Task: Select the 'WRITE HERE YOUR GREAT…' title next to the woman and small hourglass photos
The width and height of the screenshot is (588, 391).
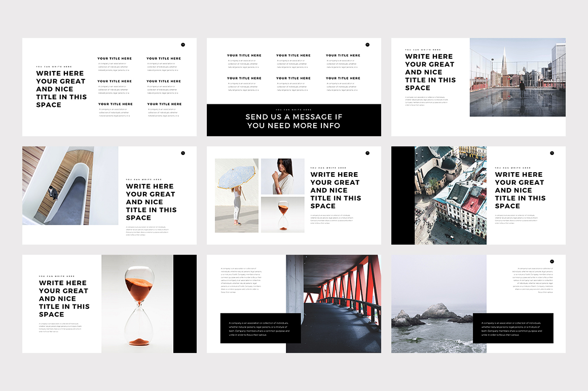Action: [336, 190]
